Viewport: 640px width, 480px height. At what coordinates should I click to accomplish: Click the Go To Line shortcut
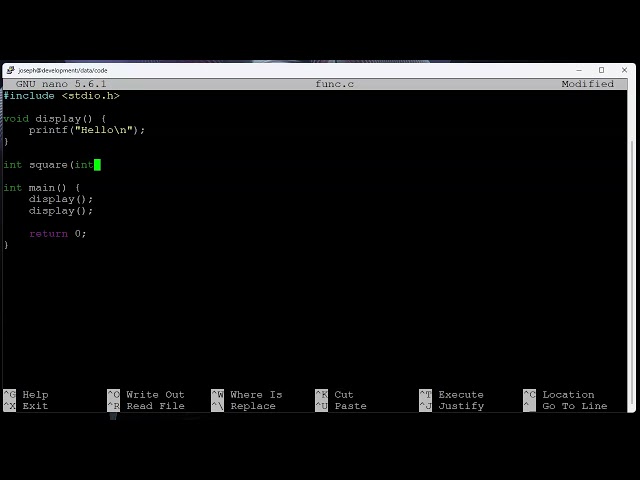(565, 406)
